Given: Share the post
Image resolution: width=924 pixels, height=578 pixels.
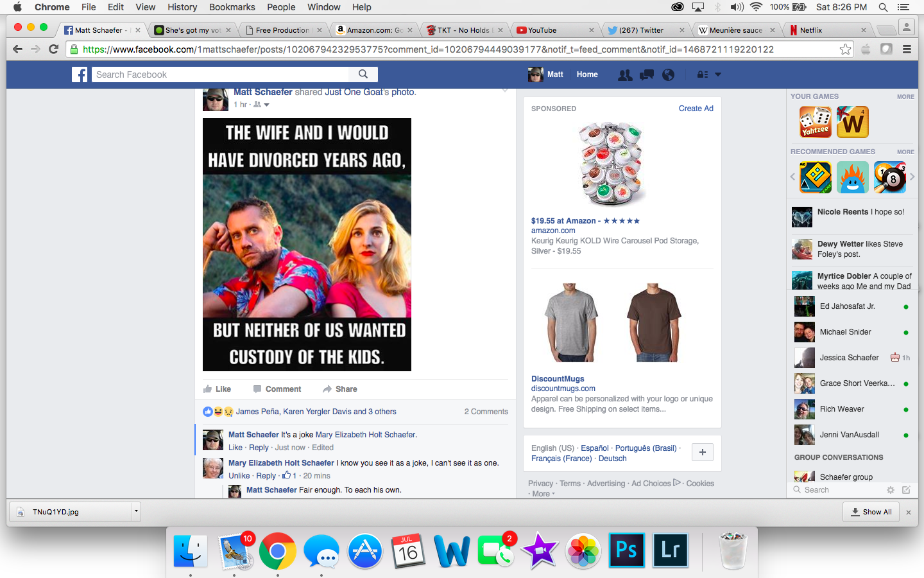Looking at the screenshot, I should click(x=340, y=389).
